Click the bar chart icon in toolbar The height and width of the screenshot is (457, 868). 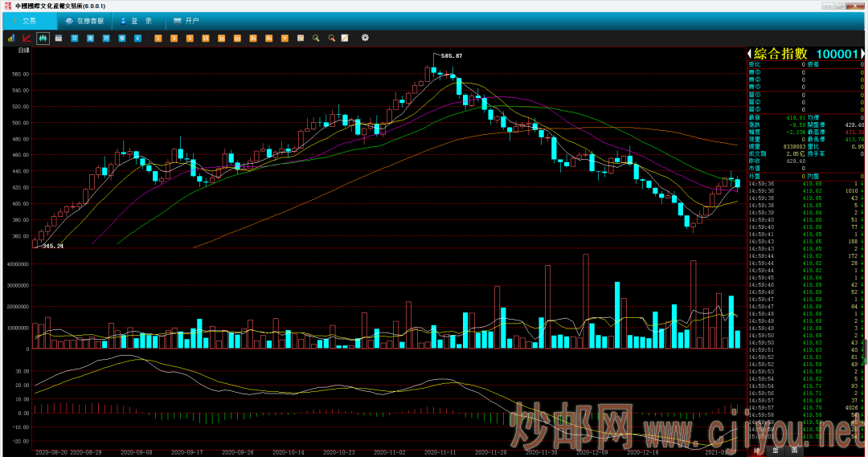(11, 38)
